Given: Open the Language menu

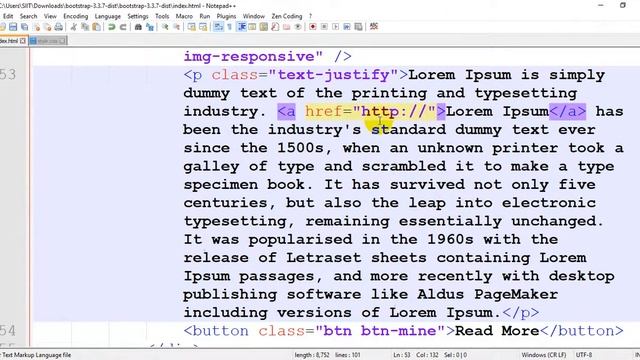Looking at the screenshot, I should [x=108, y=16].
